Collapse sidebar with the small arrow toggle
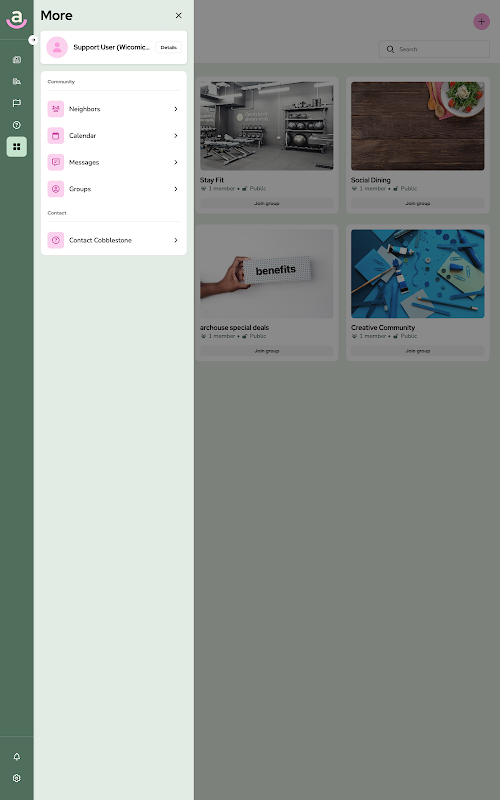Screen dimensions: 500x800 click(33, 40)
